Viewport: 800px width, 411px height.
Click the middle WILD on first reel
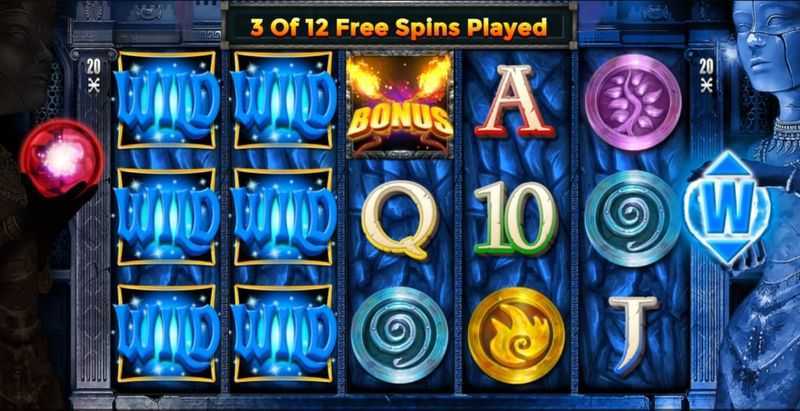[167, 217]
